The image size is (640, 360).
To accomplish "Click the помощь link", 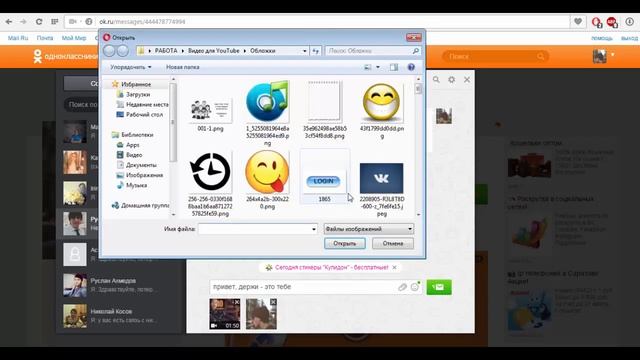I will point(602,38).
